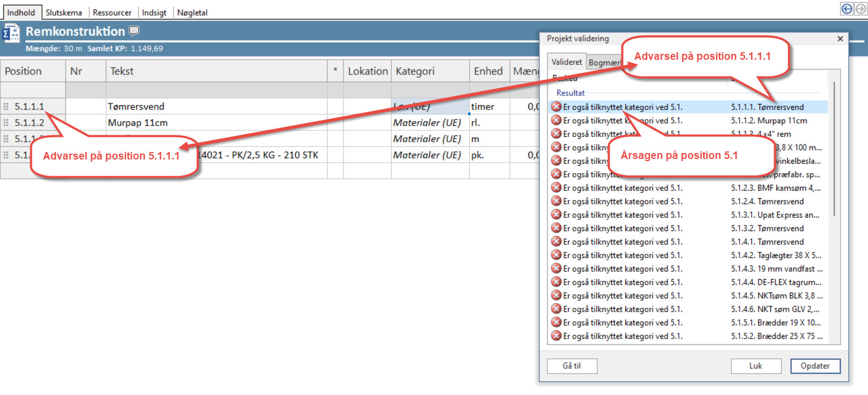This screenshot has height=395, width=868.
Task: Click the Remkonstruktion calculation sheet icon
Action: click(11, 33)
